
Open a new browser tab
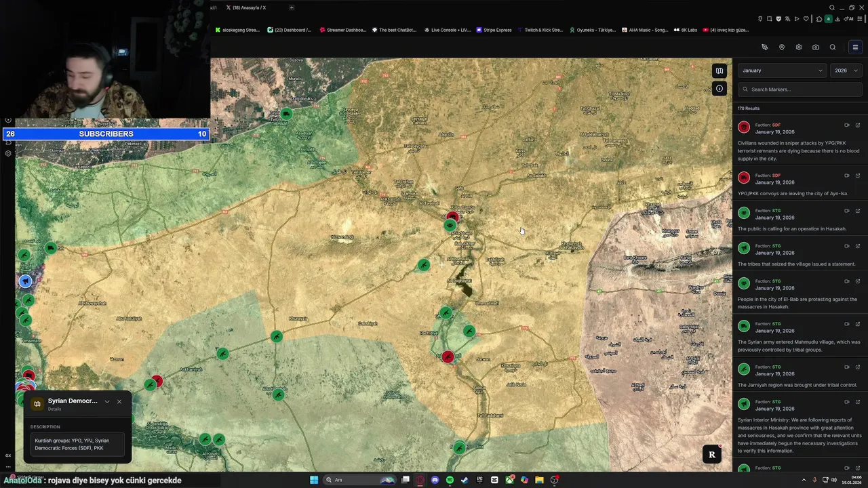tap(292, 7)
